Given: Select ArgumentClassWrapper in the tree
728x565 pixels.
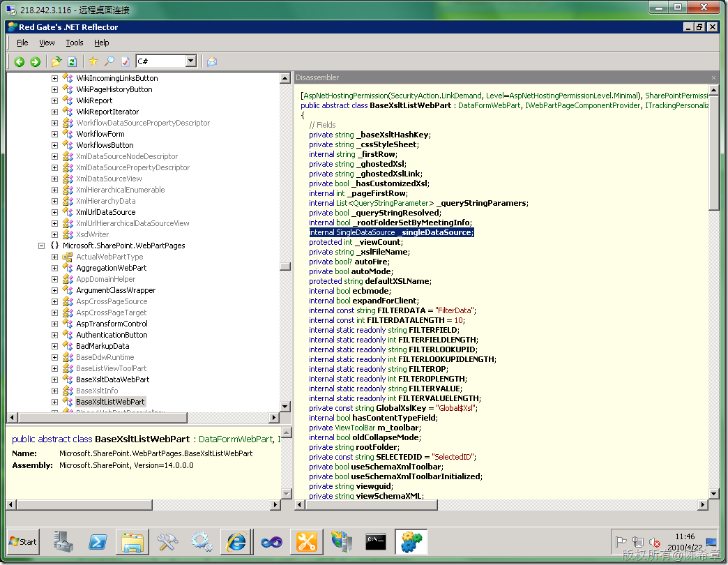Looking at the screenshot, I should pos(116,290).
